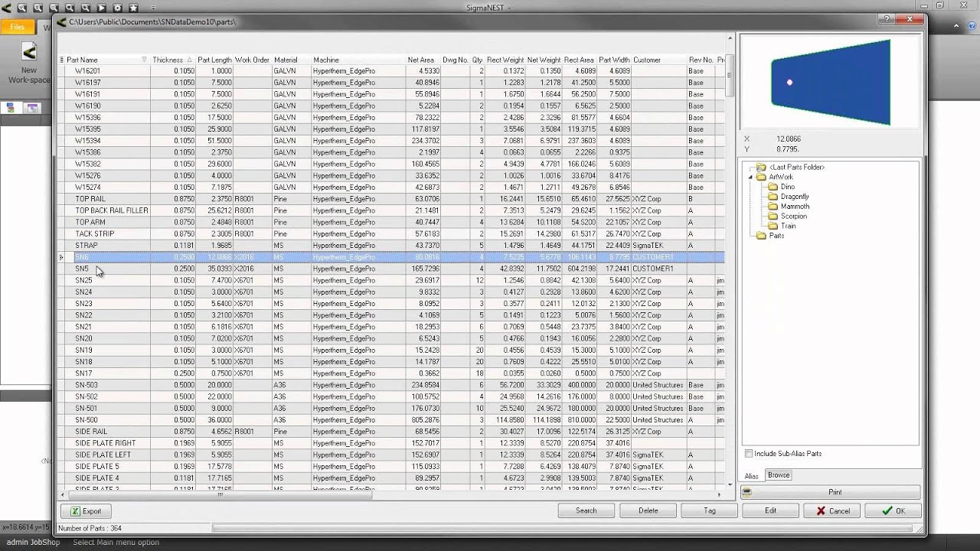Screen dimensions: 980x551
Task: Click the Customer column header
Action: 658,60
